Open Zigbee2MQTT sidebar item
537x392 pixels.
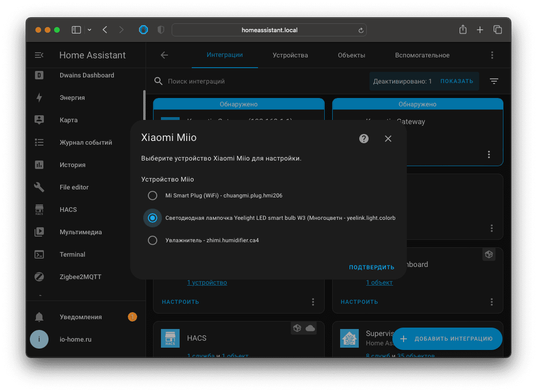point(80,277)
